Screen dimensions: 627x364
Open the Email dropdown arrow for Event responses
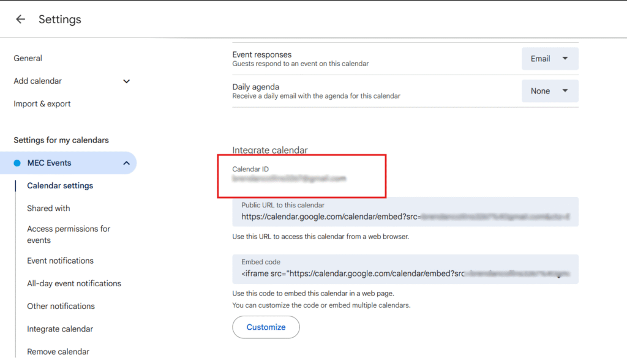click(566, 58)
